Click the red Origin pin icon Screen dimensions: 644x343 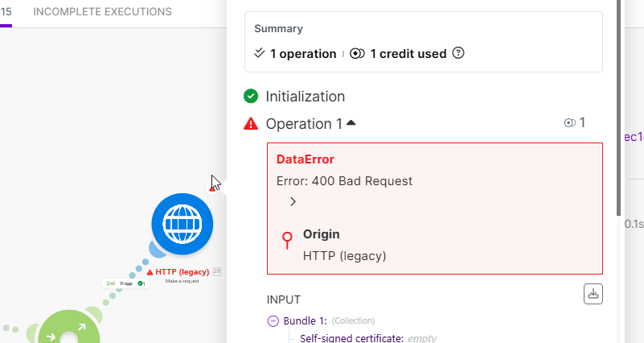tap(287, 241)
